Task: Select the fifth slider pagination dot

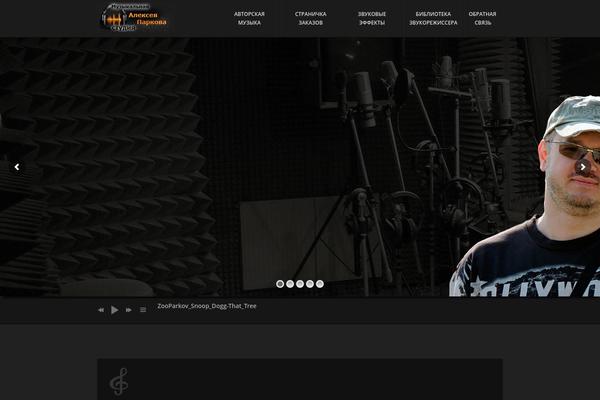Action: [320, 284]
